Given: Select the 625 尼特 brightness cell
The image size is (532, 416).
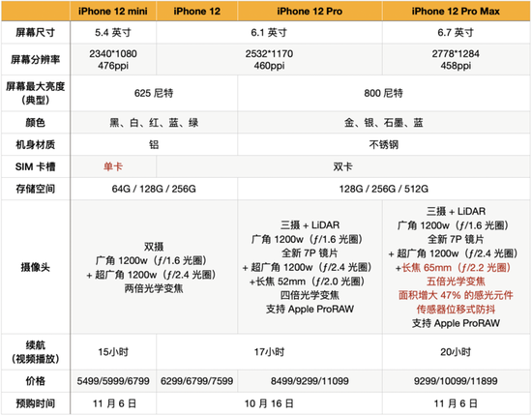Looking at the screenshot, I should [154, 93].
